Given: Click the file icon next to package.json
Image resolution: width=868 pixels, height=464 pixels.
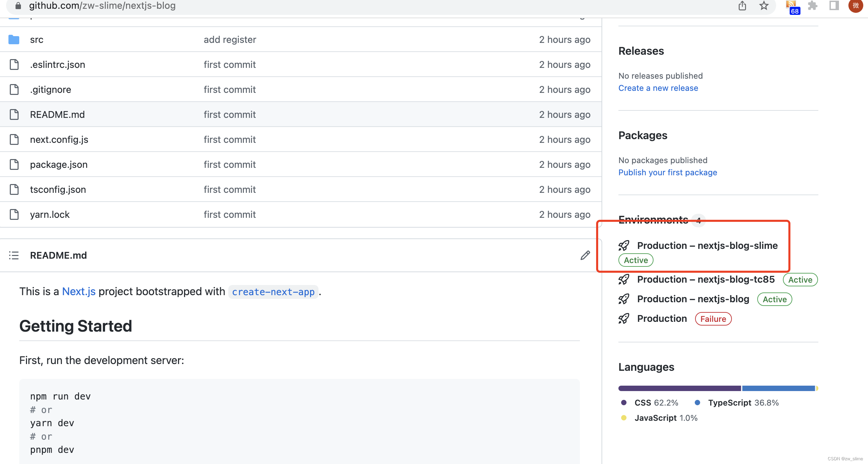Looking at the screenshot, I should click(14, 164).
